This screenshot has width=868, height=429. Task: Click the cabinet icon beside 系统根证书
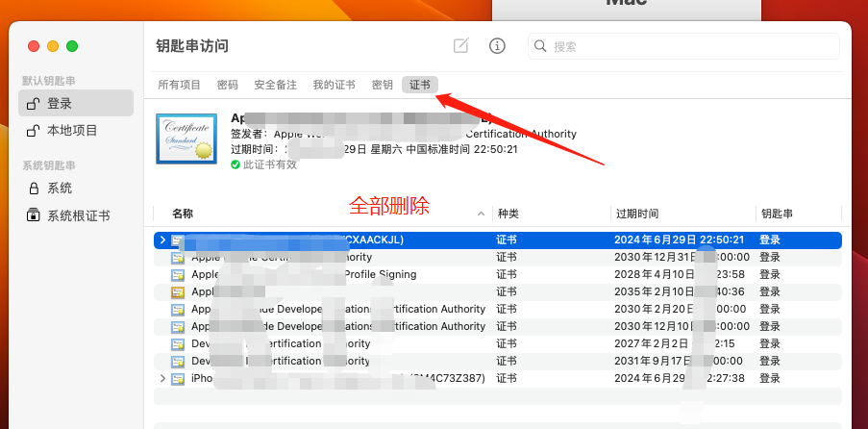coord(34,215)
